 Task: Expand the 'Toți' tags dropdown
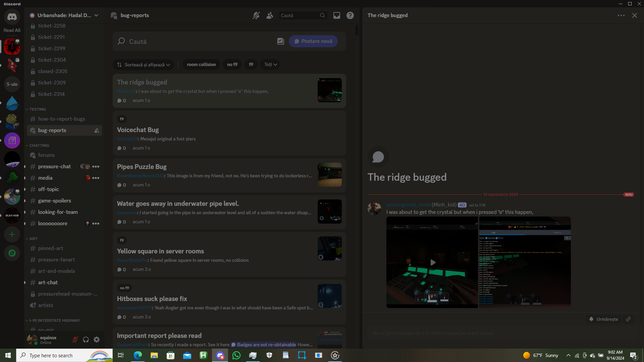pos(270,64)
